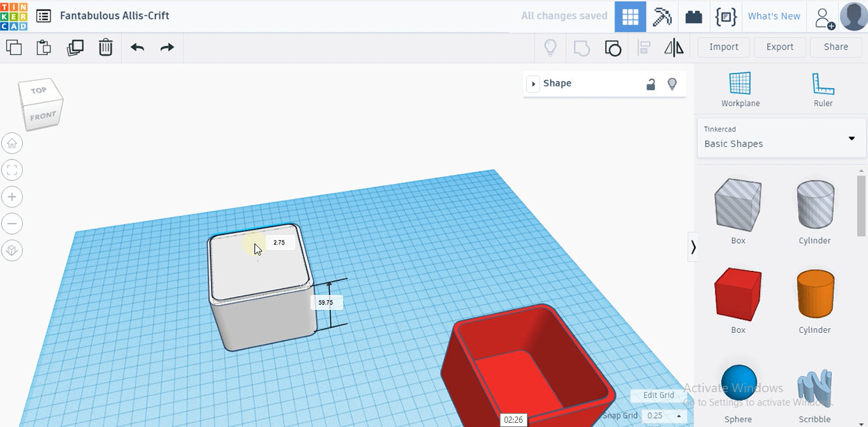This screenshot has width=868, height=427.
Task: Select the red hollow box on workplane
Action: click(527, 365)
